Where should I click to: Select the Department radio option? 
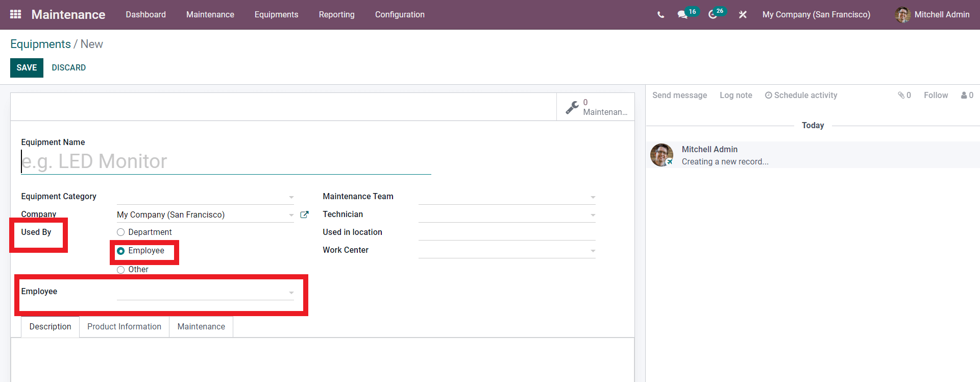coord(120,232)
